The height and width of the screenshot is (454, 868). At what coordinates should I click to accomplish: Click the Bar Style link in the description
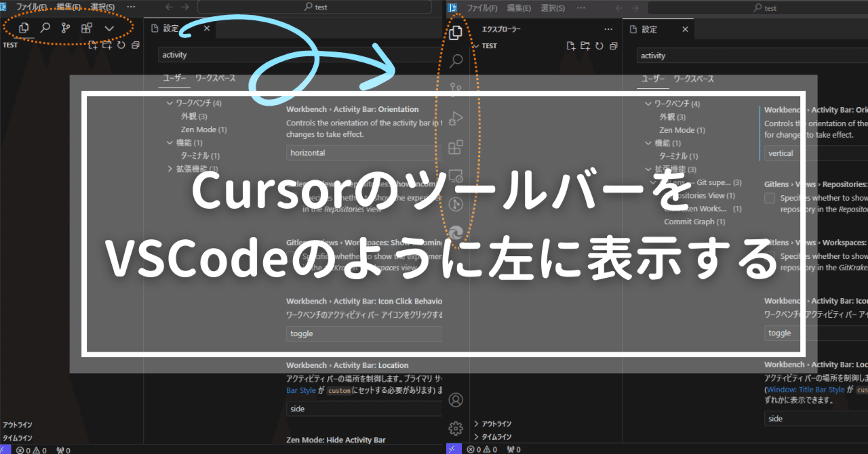point(300,390)
